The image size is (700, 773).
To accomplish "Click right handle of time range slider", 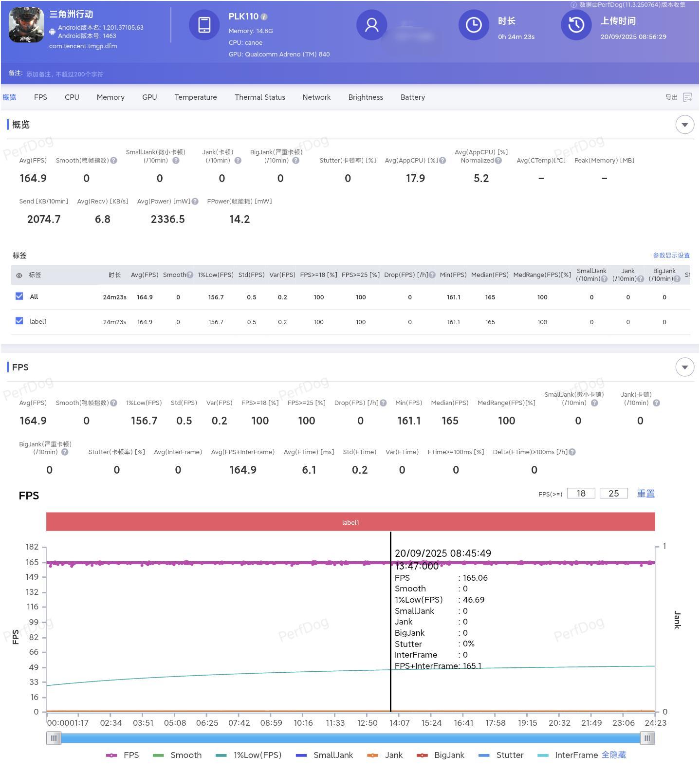I will 647,738.
